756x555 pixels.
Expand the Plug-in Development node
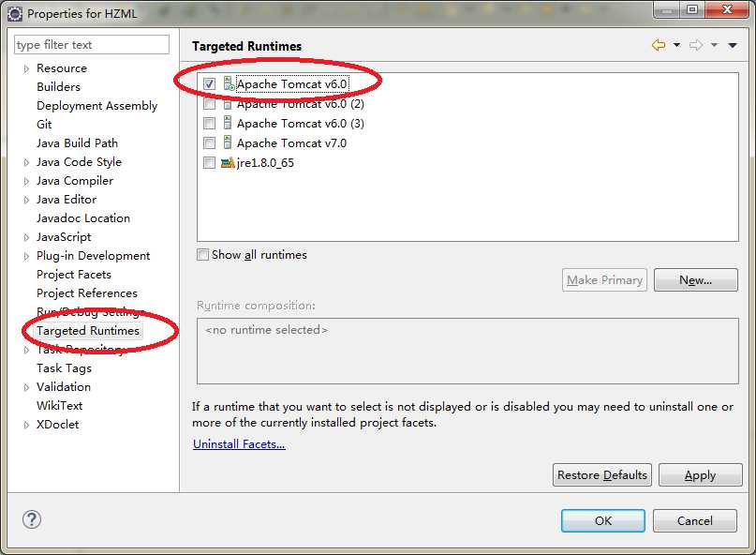pyautogui.click(x=26, y=256)
